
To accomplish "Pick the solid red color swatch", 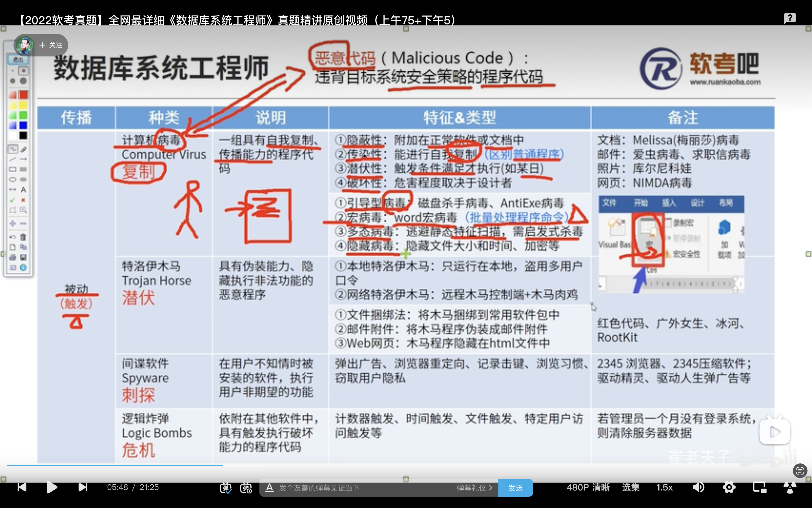I will coord(23,95).
